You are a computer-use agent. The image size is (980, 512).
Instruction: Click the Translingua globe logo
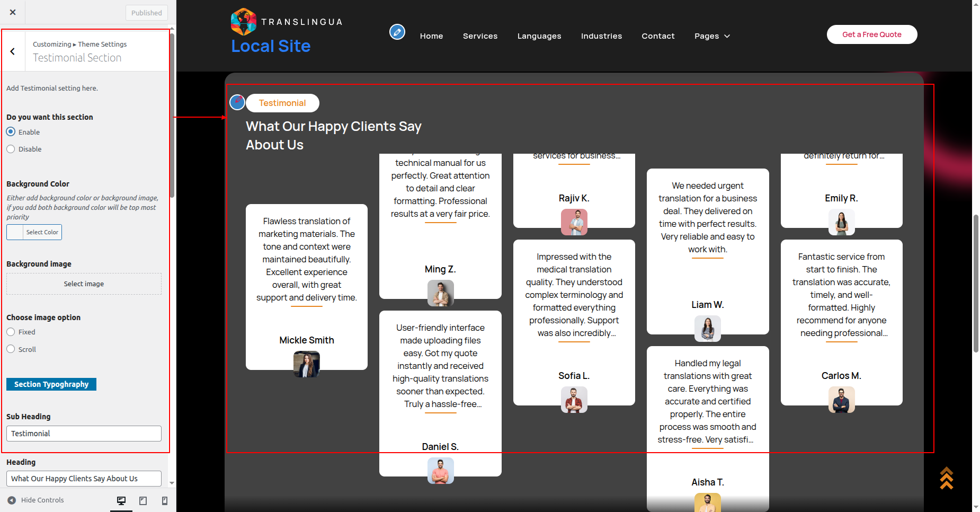[244, 22]
